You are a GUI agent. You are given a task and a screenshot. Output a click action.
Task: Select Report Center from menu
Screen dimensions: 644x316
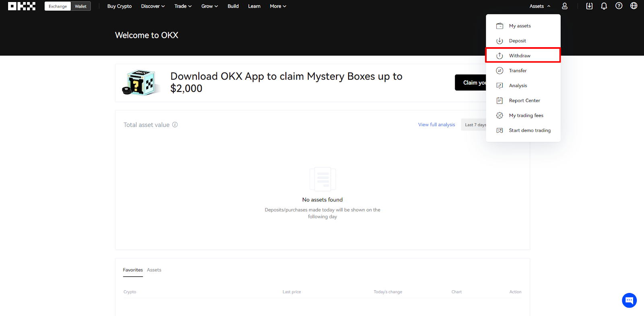pos(523,100)
